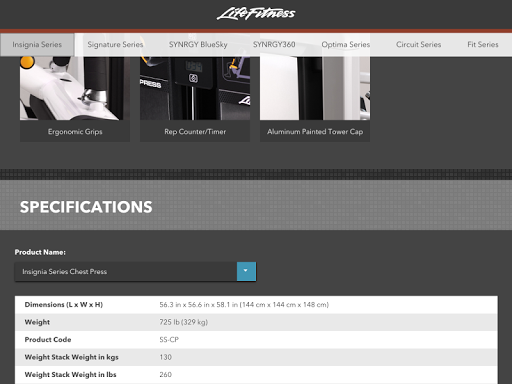Select the Circuit Series tab

(x=418, y=45)
